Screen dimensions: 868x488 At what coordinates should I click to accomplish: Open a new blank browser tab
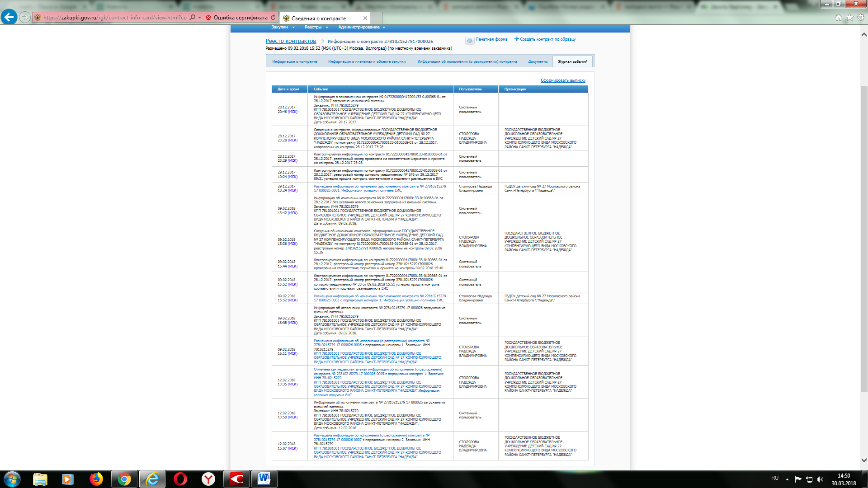376,18
